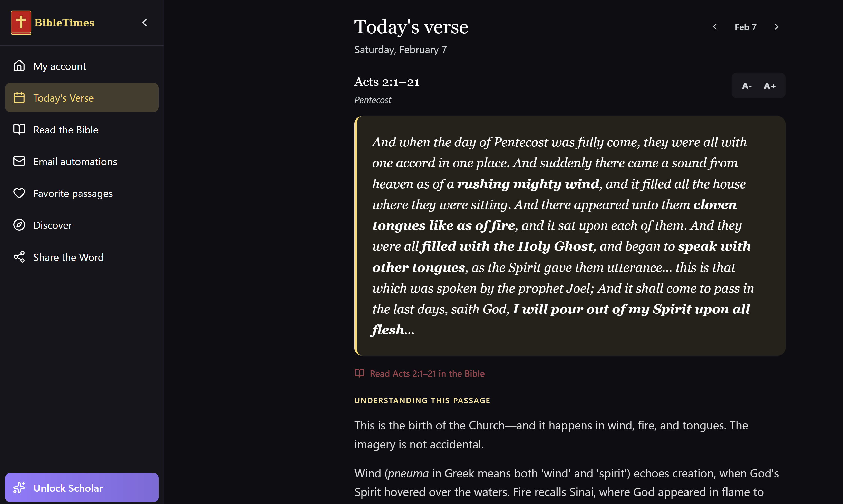Click the Discover compass icon
The image size is (843, 504).
(x=19, y=225)
